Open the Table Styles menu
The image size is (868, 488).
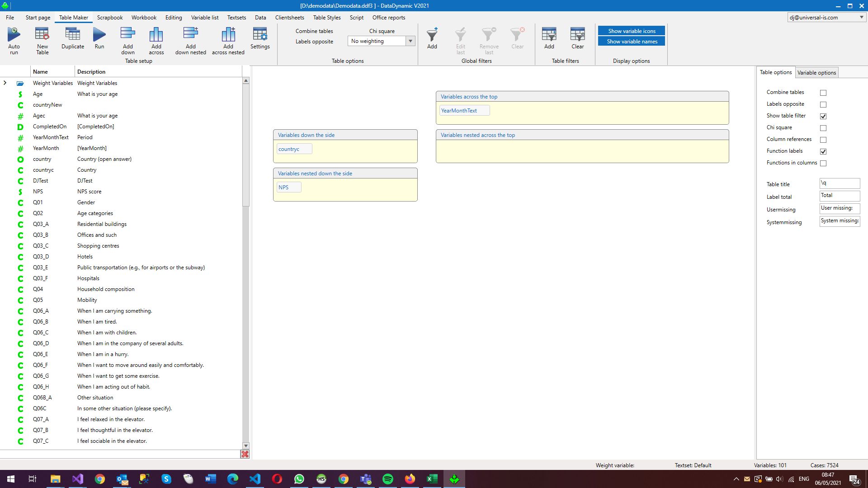327,18
